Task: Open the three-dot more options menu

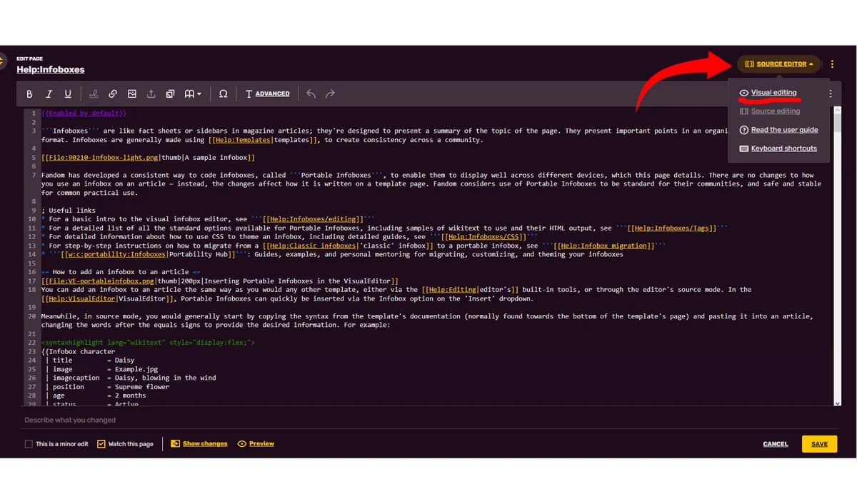Action: (x=832, y=64)
